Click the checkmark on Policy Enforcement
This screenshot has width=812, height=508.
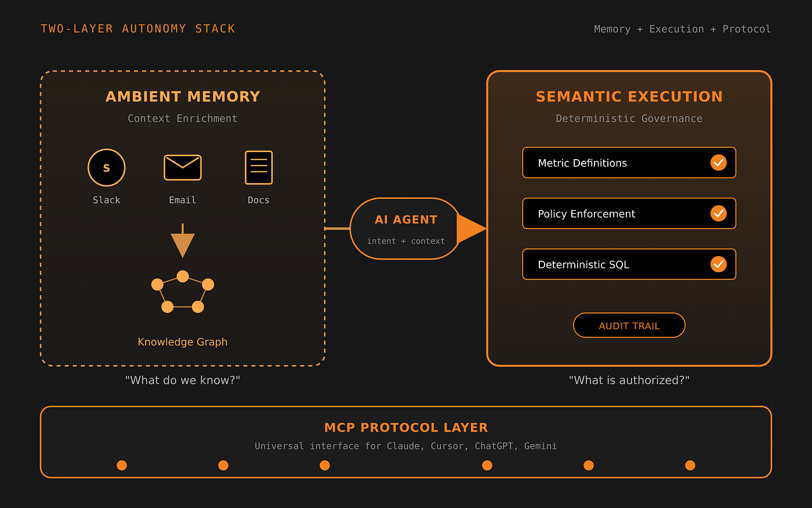coord(719,214)
